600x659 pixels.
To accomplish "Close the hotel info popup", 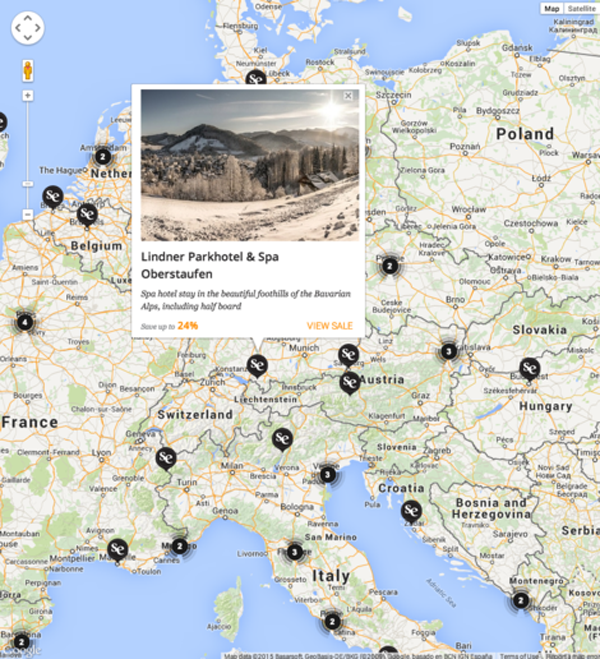I will coord(348,96).
